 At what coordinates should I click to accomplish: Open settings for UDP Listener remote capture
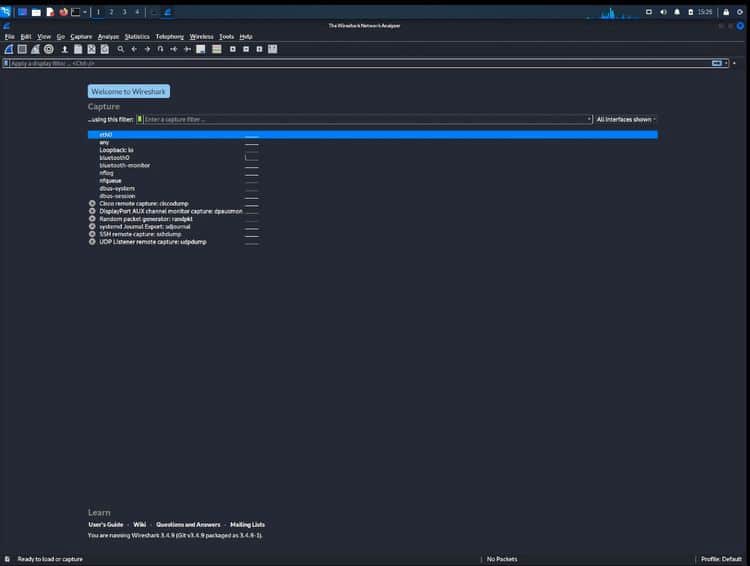point(92,242)
